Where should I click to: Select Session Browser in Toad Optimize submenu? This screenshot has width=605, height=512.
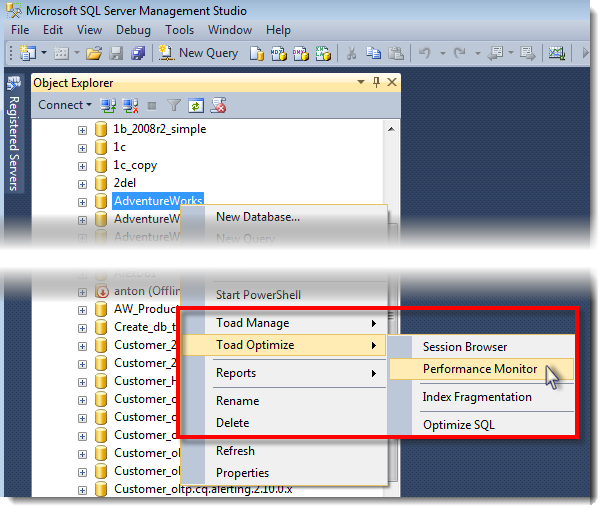[482, 347]
